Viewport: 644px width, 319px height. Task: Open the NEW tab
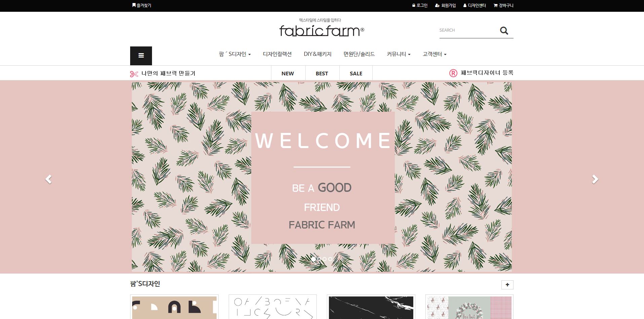[x=288, y=73]
